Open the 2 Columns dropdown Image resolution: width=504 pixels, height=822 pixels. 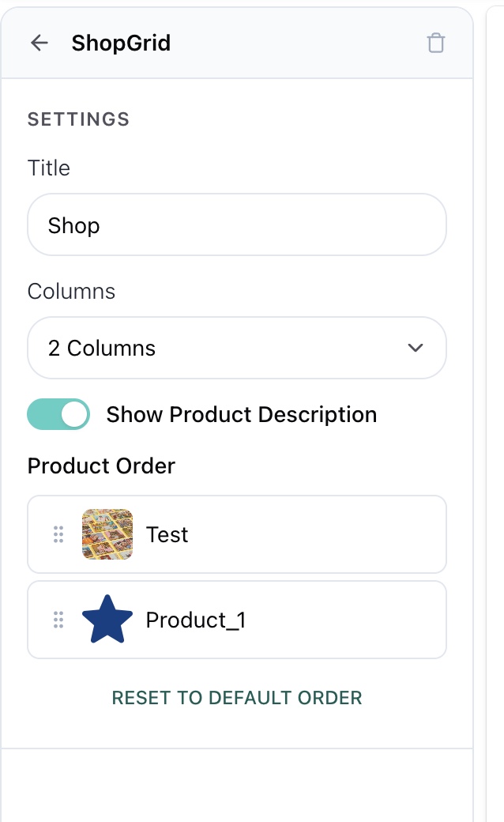click(x=237, y=348)
